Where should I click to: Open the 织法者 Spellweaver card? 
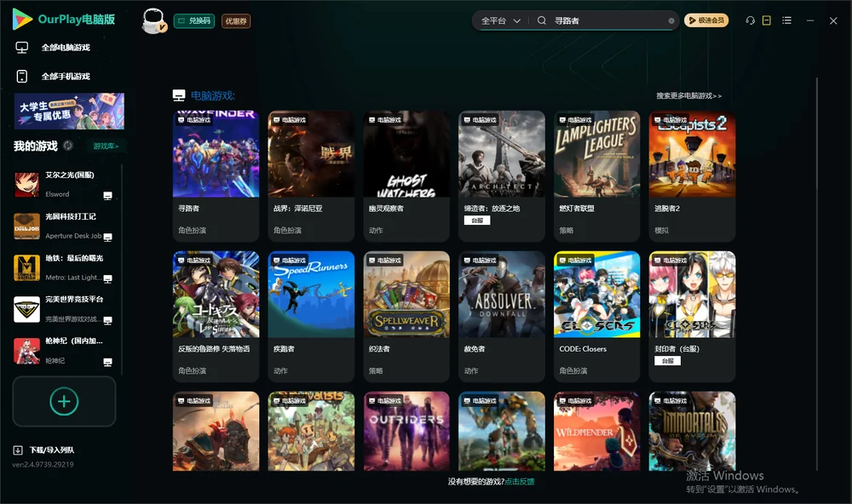406,317
